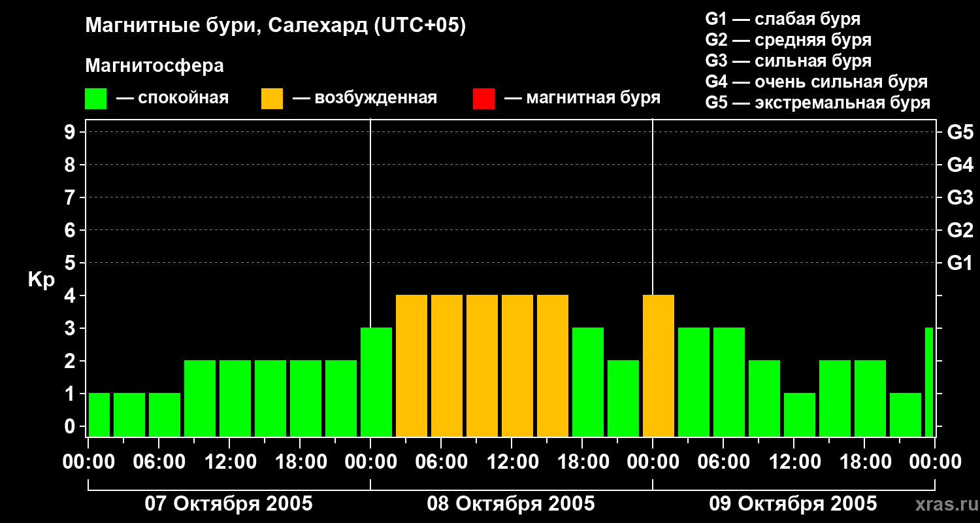Viewport: 980px width, 523px height.
Task: Click the Kp 1 bar at 12:00 on 09 October
Action: click(800, 415)
